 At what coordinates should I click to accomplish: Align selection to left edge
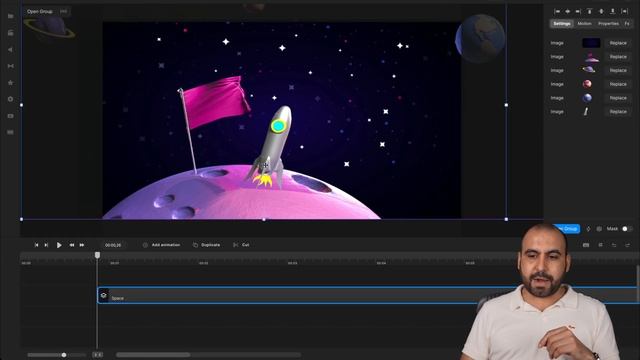[x=558, y=11]
